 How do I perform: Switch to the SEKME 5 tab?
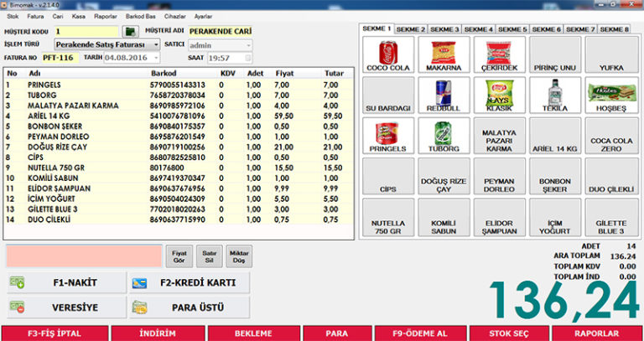(x=512, y=29)
